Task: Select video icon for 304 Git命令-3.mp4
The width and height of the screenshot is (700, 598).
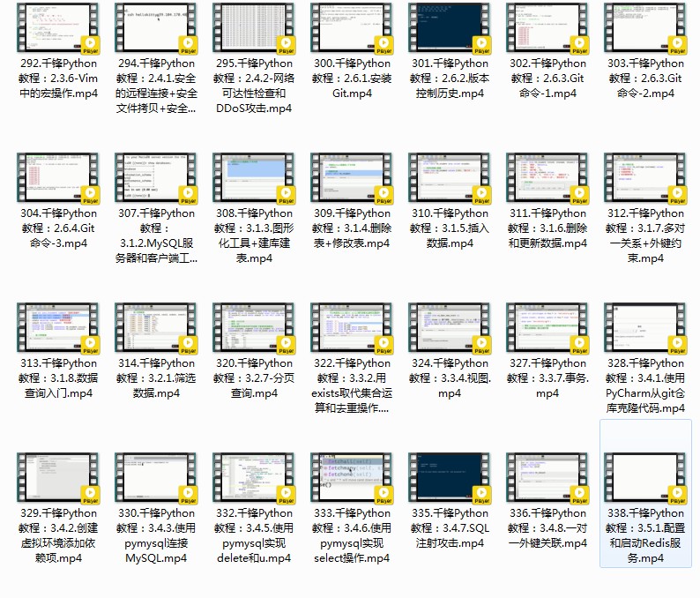Action: click(58, 178)
